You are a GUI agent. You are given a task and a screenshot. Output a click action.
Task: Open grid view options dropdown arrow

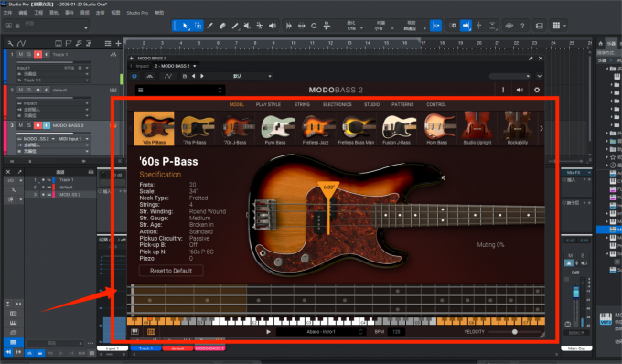[x=564, y=26]
